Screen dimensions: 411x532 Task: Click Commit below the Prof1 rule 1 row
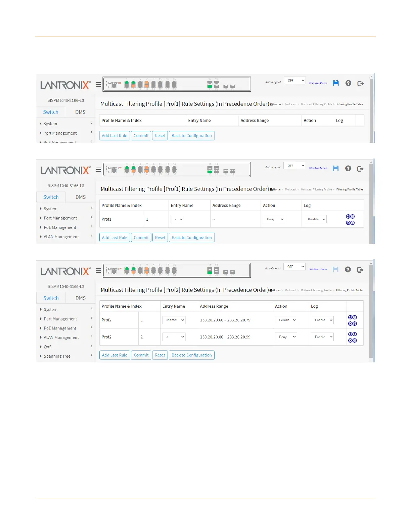[x=141, y=237]
